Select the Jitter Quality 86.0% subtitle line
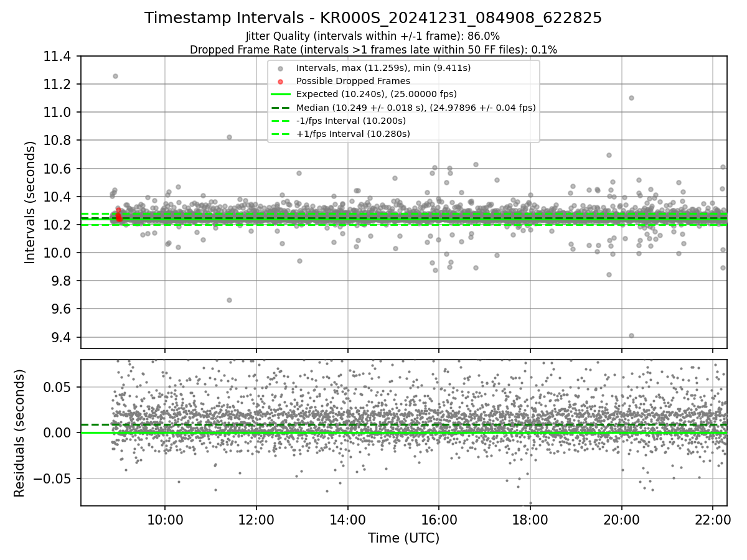This screenshot has width=747, height=560. tap(373, 36)
